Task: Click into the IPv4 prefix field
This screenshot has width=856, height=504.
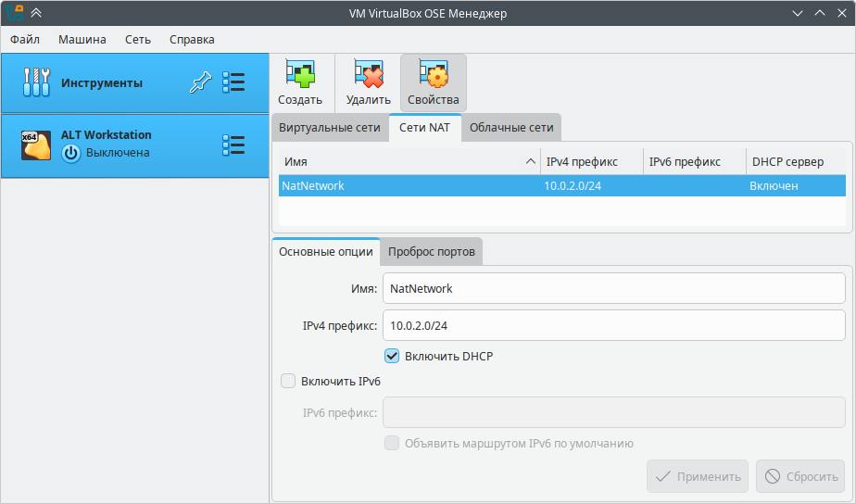Action: click(613, 326)
